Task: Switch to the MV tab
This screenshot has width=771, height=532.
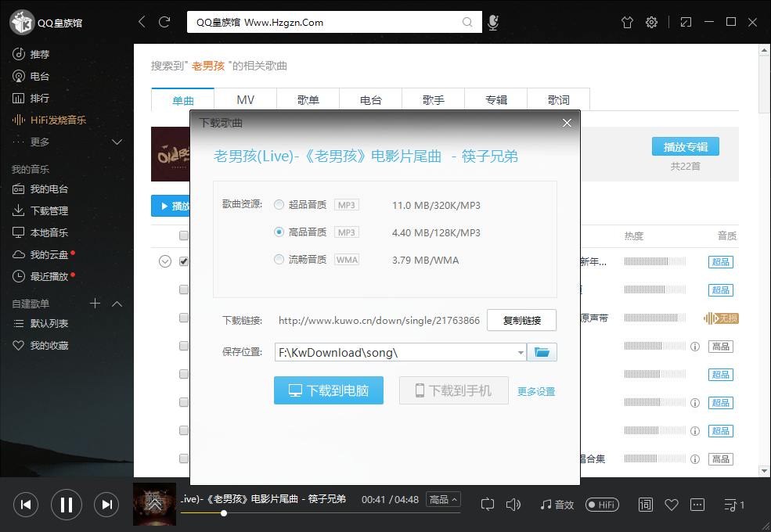Action: tap(245, 100)
